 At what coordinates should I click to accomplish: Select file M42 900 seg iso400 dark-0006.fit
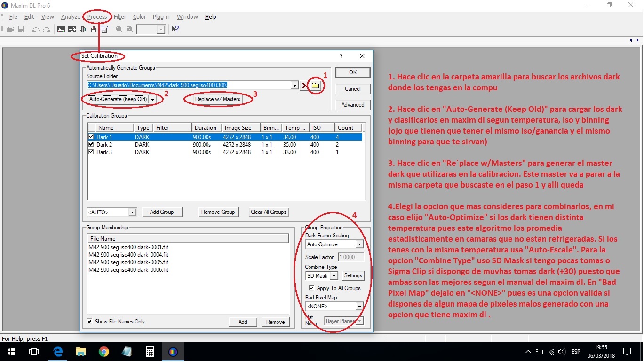tap(128, 270)
